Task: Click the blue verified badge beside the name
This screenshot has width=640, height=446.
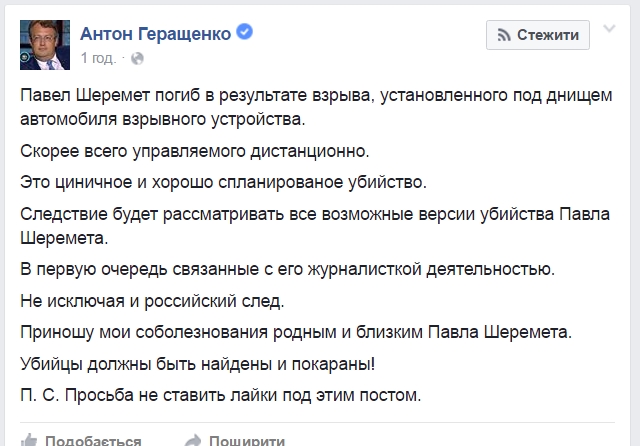Action: 243,33
